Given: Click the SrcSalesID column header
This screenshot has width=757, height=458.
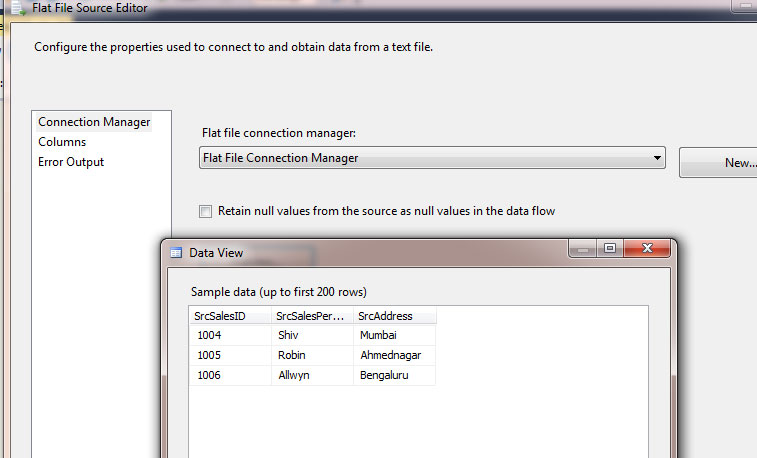Looking at the screenshot, I should pyautogui.click(x=230, y=316).
